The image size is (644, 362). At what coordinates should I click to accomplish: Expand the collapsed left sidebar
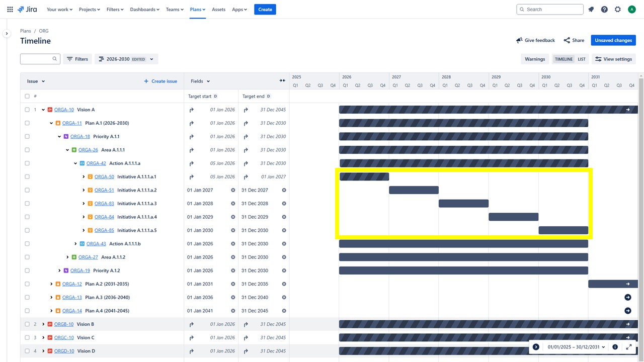click(7, 34)
